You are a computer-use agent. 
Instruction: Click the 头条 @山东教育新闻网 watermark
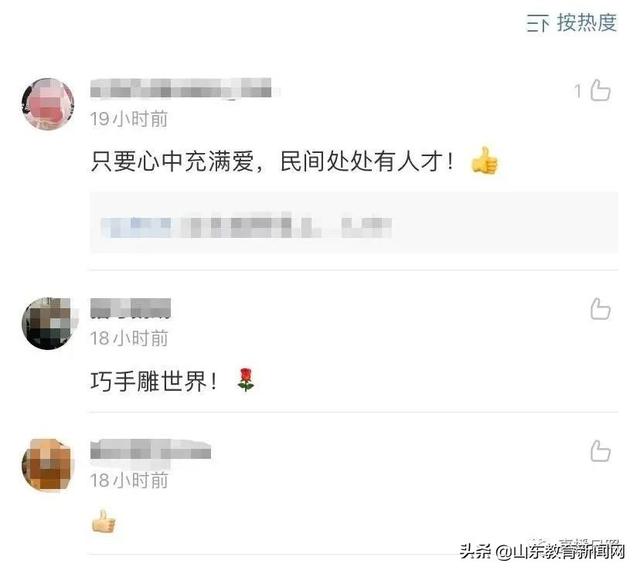[542, 552]
